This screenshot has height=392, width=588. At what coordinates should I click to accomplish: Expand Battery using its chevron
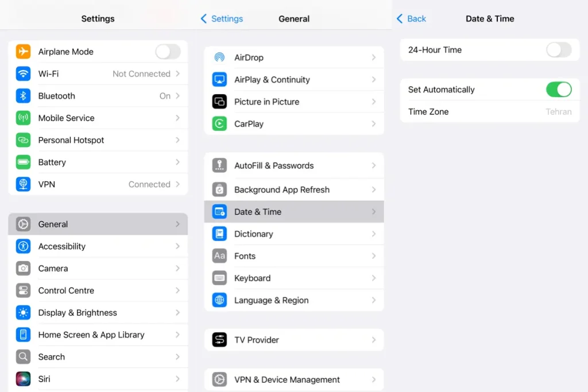point(178,162)
